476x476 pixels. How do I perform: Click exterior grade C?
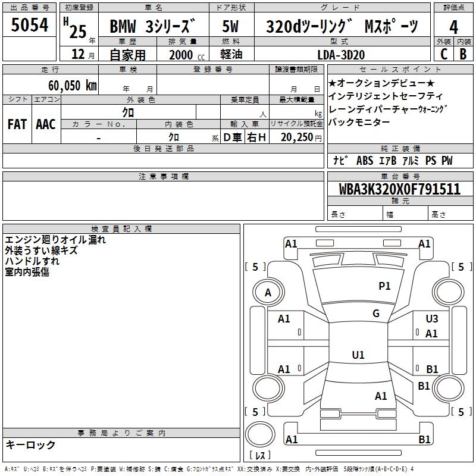coord(444,54)
